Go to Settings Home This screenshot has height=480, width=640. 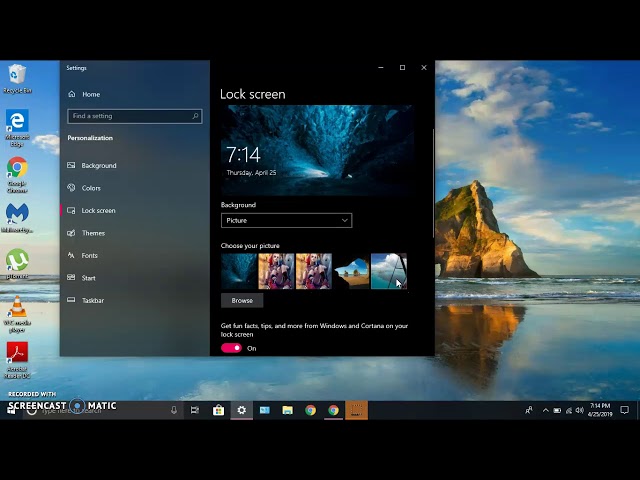coord(84,94)
